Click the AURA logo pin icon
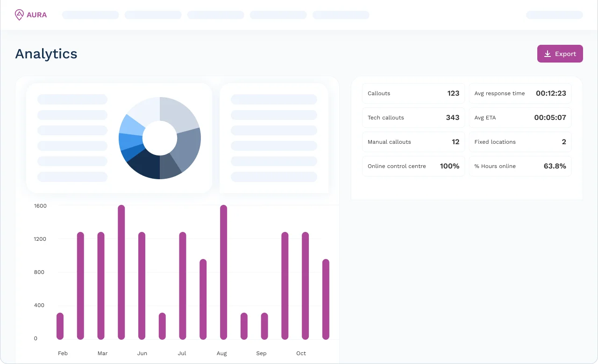 tap(19, 15)
